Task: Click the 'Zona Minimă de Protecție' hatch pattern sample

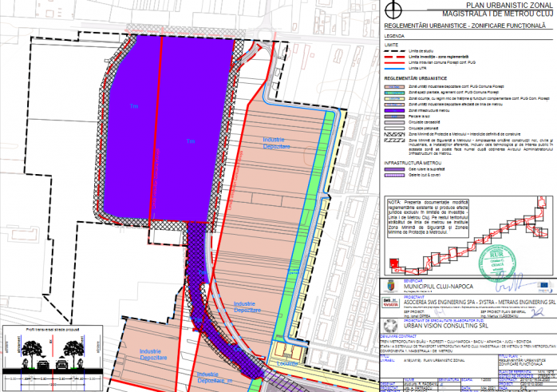Action: (x=394, y=134)
